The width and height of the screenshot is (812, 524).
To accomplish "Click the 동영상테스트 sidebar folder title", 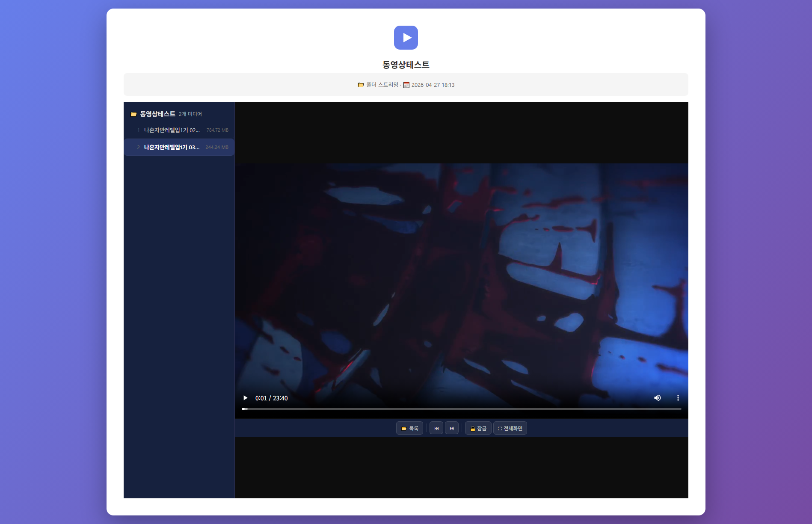I will click(x=157, y=114).
